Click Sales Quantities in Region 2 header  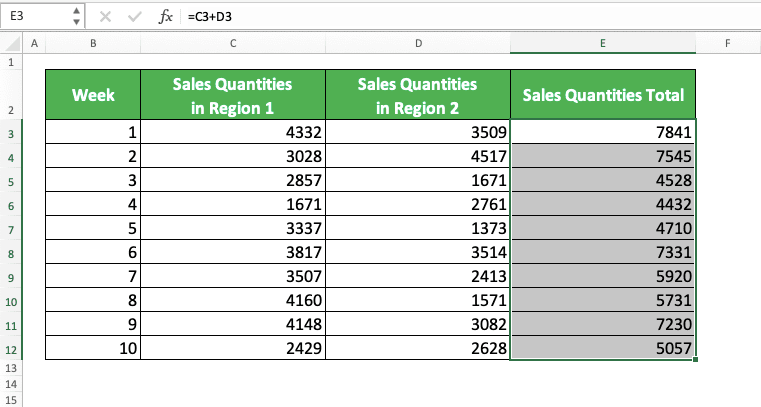coord(418,95)
